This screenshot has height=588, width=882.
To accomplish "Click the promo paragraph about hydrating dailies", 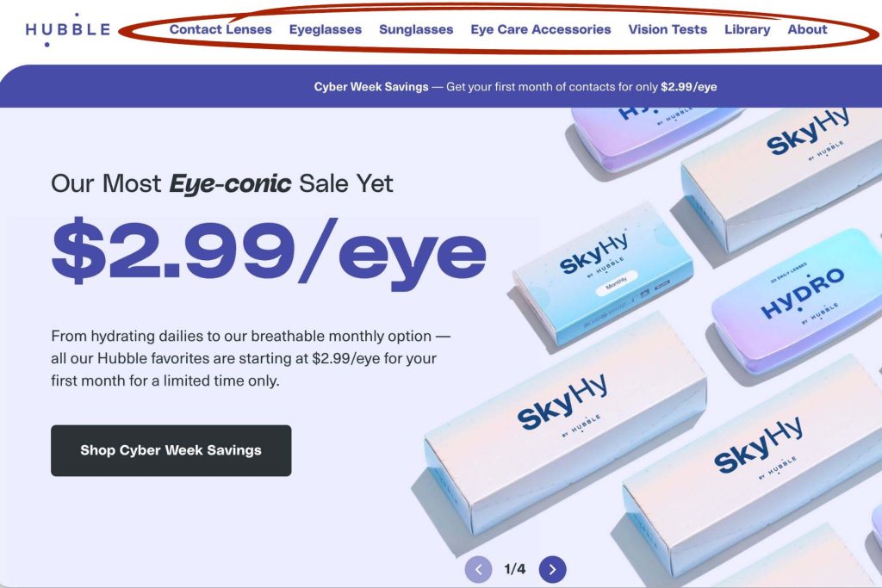I will [x=251, y=357].
